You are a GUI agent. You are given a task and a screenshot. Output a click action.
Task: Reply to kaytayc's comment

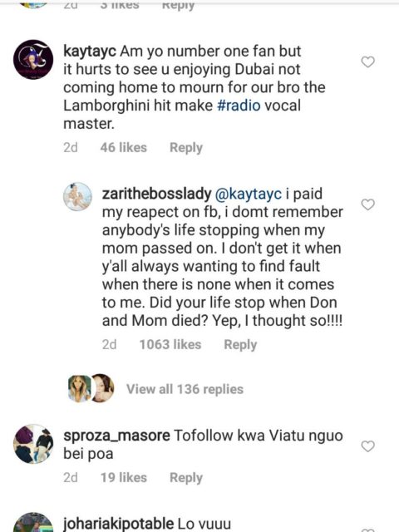186,148
